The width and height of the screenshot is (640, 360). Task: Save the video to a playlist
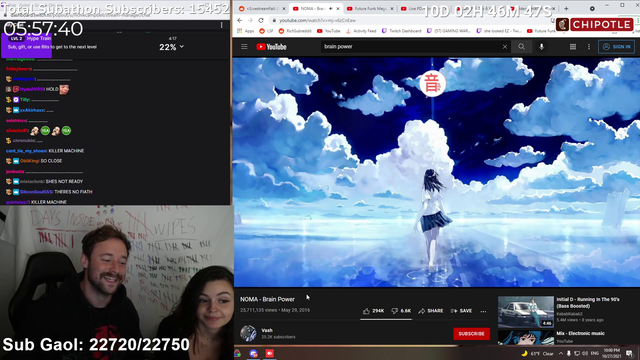(x=461, y=311)
